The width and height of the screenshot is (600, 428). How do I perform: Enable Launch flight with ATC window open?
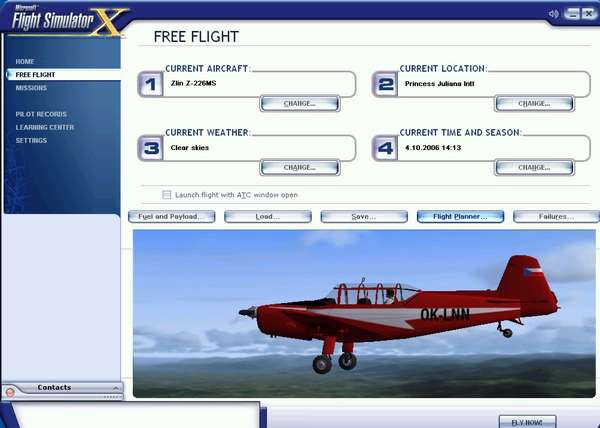point(166,195)
